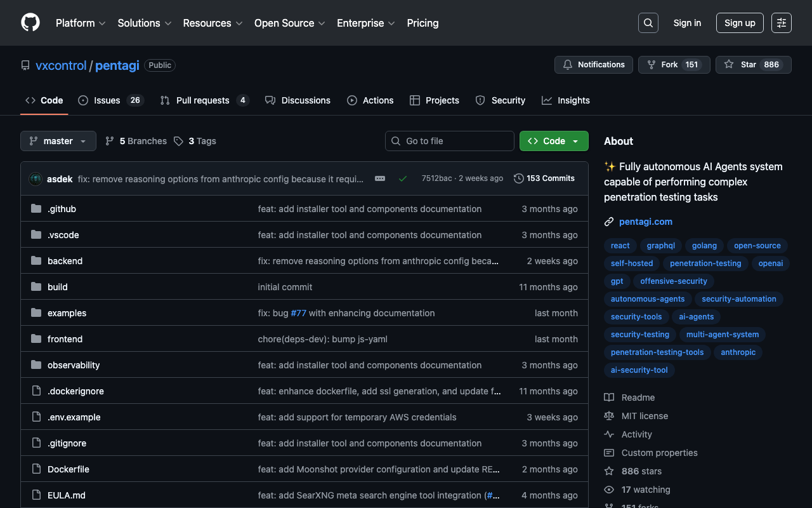
Task: Expand the green Code dropdown
Action: tap(554, 141)
